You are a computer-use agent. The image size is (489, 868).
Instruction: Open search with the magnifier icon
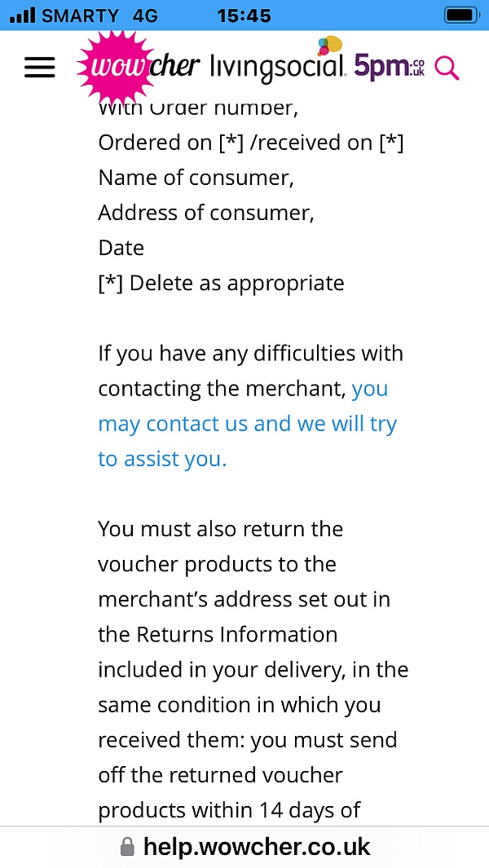pos(447,68)
